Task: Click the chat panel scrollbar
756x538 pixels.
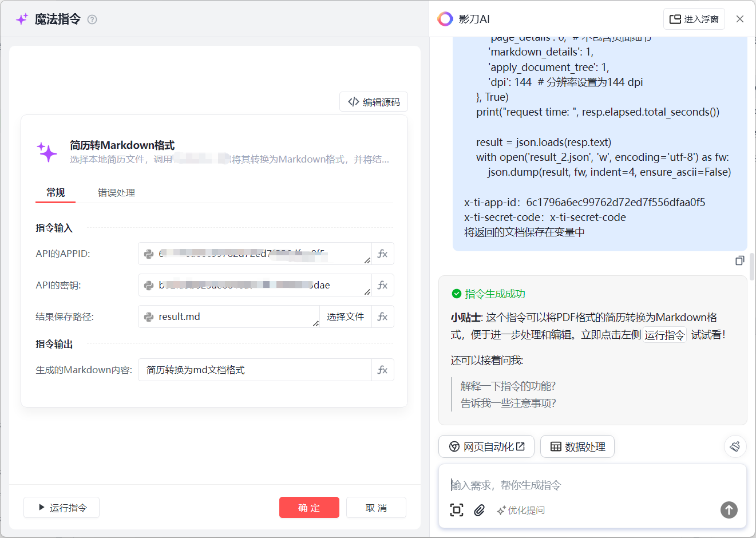Action: tap(752, 266)
